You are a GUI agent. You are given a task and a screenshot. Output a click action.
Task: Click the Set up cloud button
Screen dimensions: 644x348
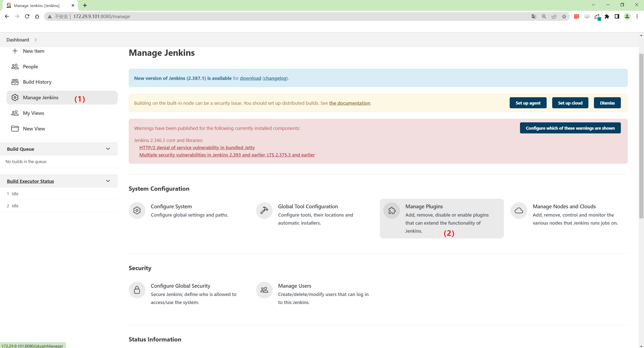(x=570, y=103)
